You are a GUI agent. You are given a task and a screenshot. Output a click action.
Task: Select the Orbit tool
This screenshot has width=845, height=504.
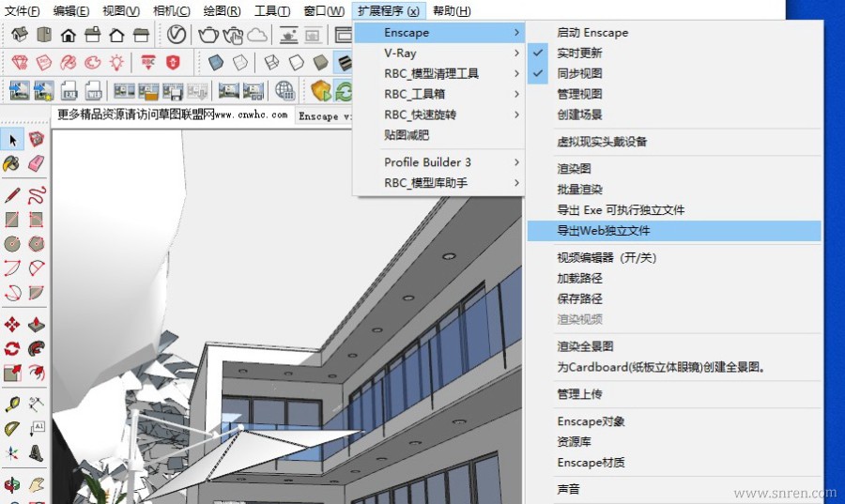click(12, 484)
